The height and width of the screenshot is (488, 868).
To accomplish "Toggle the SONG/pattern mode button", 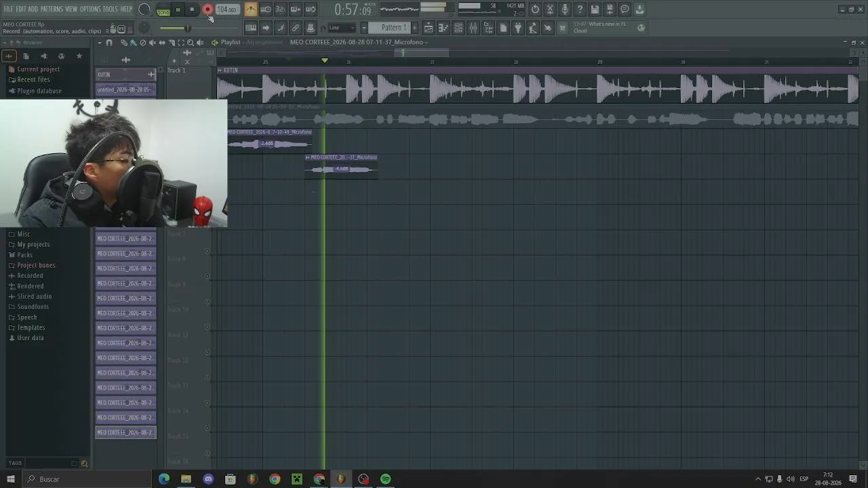I will [x=163, y=10].
